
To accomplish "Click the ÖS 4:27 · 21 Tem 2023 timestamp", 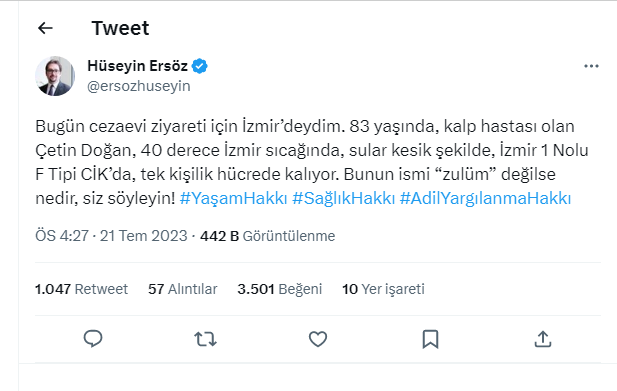I will [111, 236].
